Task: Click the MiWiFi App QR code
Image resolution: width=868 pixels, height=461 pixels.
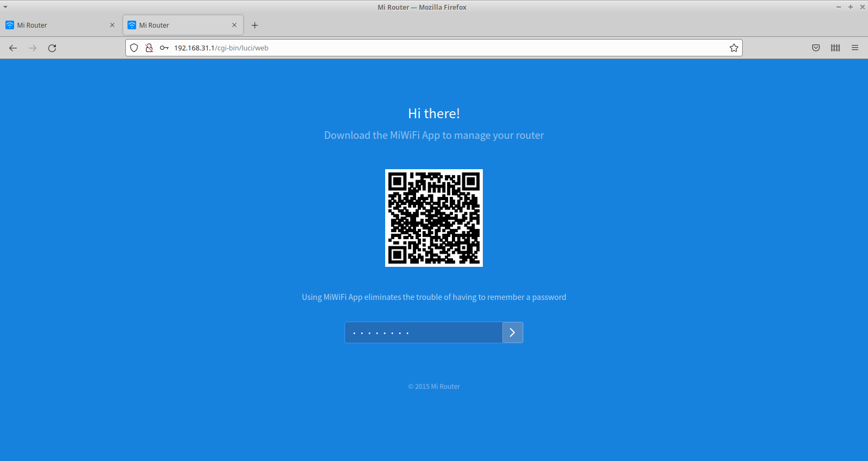Action: point(434,218)
